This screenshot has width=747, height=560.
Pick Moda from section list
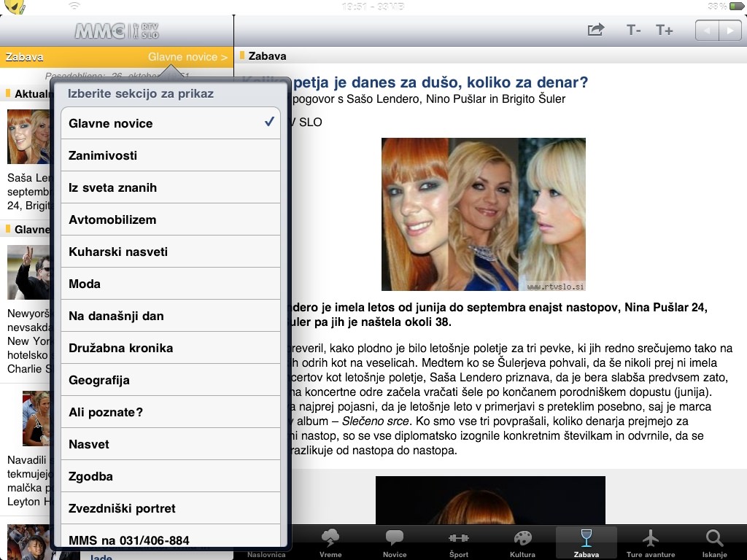coord(171,284)
